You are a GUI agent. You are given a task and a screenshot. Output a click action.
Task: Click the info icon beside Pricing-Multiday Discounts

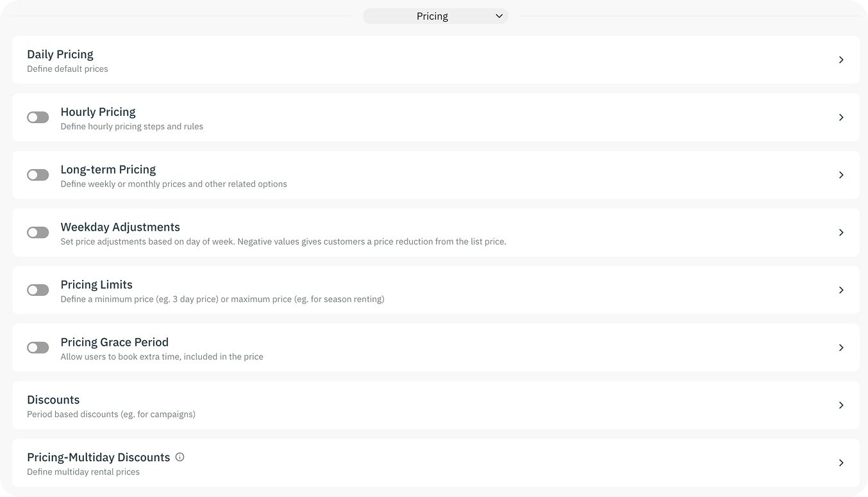point(179,457)
